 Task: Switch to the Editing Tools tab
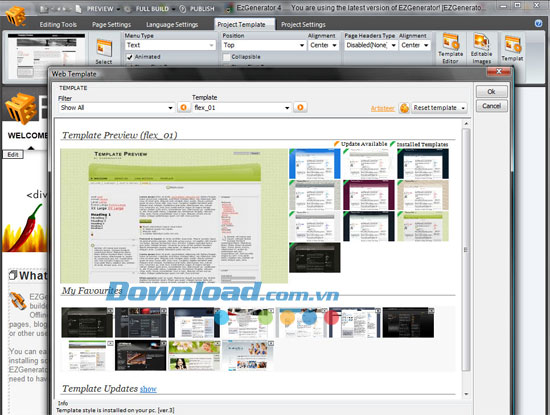coord(58,24)
